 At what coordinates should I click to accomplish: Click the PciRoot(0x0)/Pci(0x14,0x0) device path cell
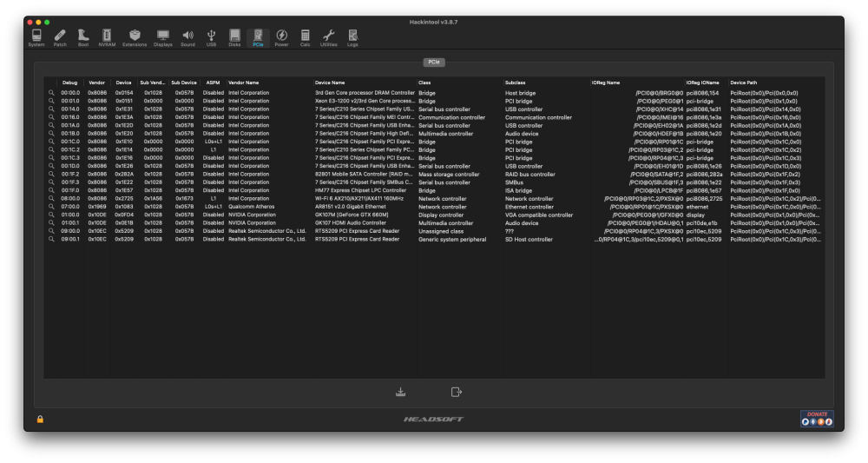[765, 109]
